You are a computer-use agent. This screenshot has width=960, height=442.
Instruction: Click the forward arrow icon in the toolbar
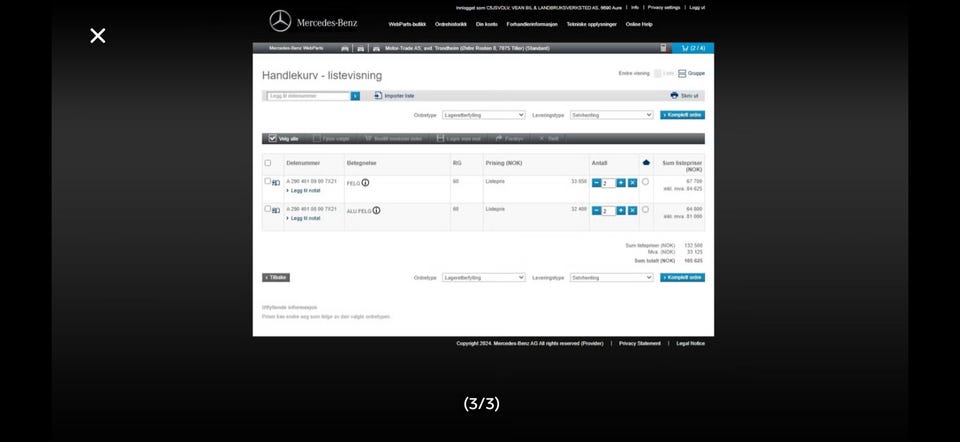(x=499, y=139)
